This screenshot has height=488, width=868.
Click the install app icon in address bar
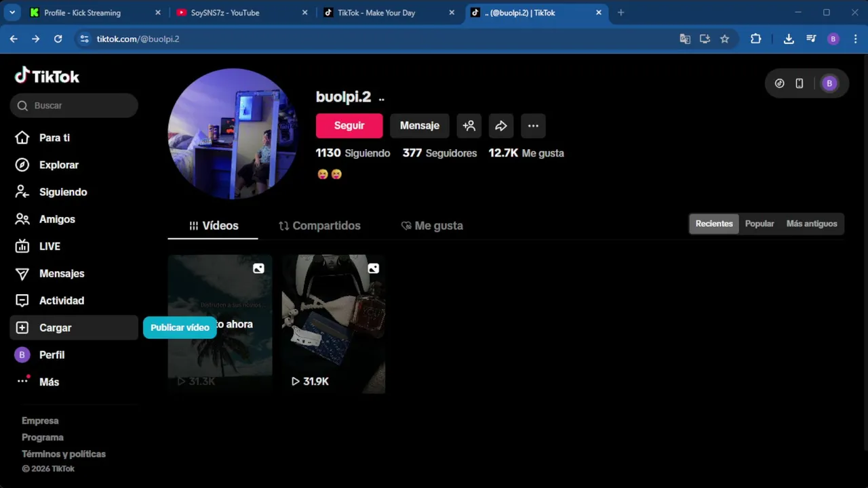click(705, 39)
